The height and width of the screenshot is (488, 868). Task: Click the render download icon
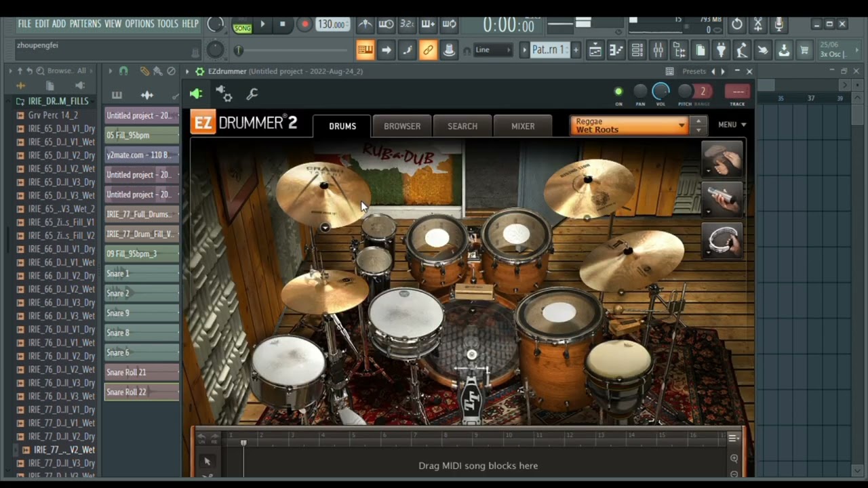pyautogui.click(x=784, y=50)
